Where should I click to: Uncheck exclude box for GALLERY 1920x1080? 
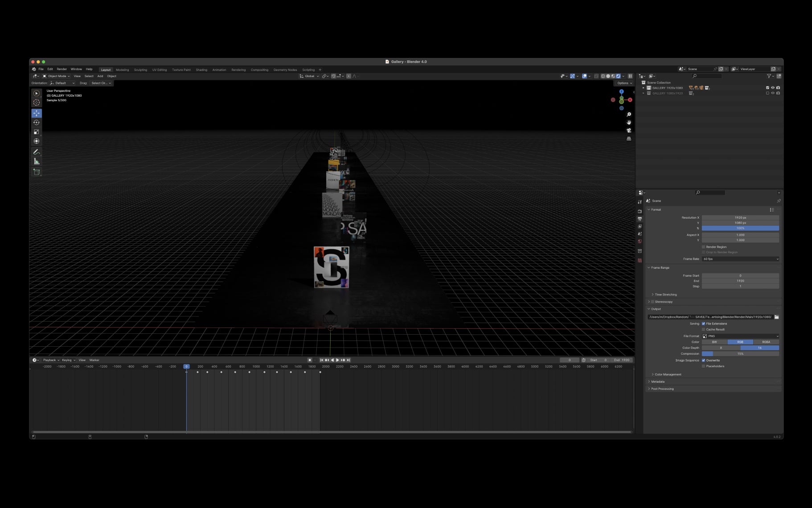(767, 88)
